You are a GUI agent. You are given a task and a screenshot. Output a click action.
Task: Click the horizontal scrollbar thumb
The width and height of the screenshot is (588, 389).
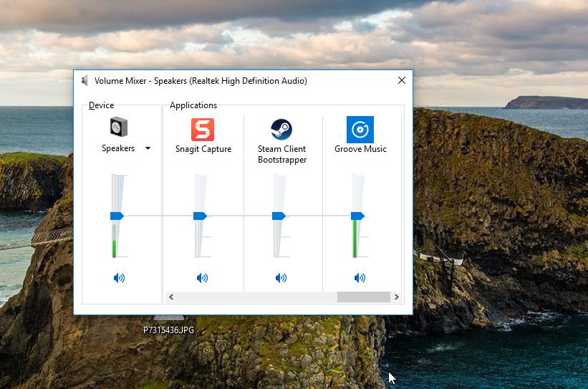coord(363,297)
